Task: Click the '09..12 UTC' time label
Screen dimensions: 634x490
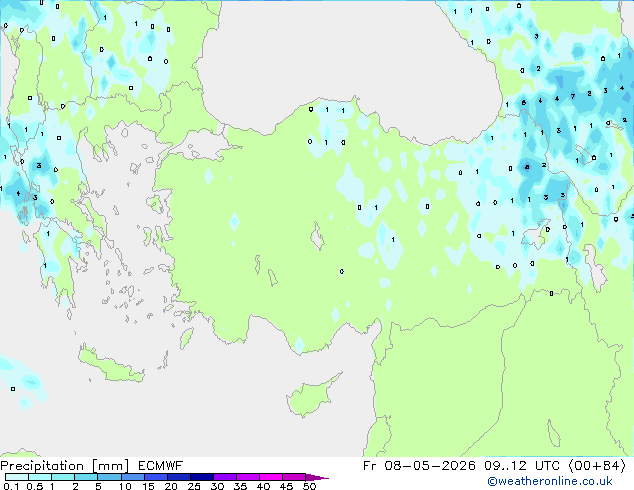Action: (x=522, y=466)
